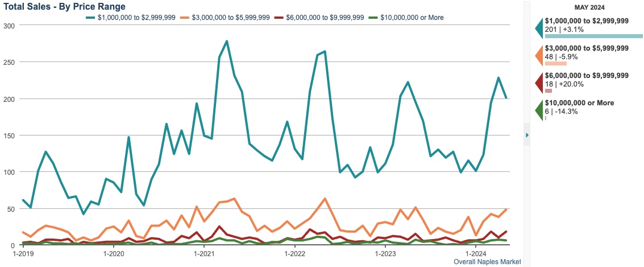The image size is (644, 267).
Task: Click the dark red arrow marker beside $6,000,000 to $9,999,999
Action: click(x=538, y=83)
